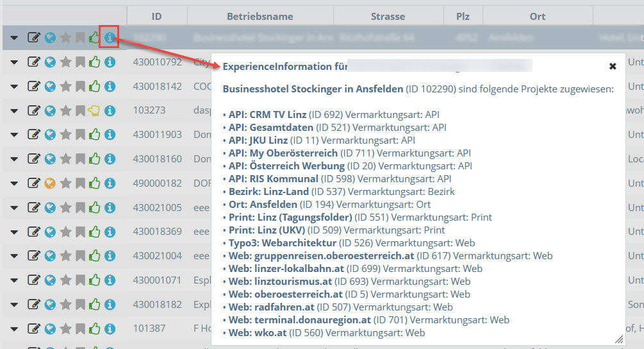Image resolution: width=644 pixels, height=349 pixels.
Task: Expand dropdown arrow for row 430011903
Action: pos(14,135)
